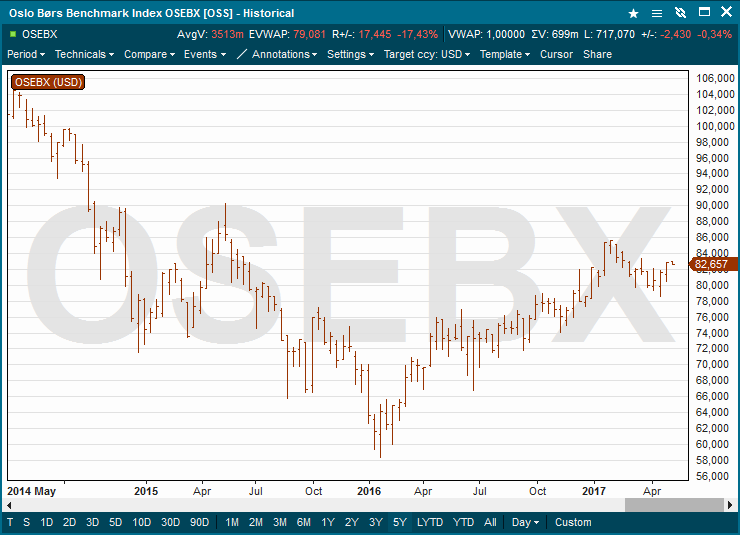Set the range to 3M
Viewport: 740px width, 535px height.
[x=280, y=522]
